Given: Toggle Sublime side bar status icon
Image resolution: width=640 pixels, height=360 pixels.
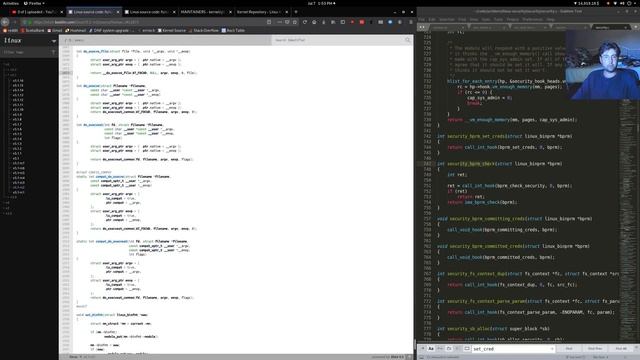Looking at the screenshot, I should click(421, 357).
